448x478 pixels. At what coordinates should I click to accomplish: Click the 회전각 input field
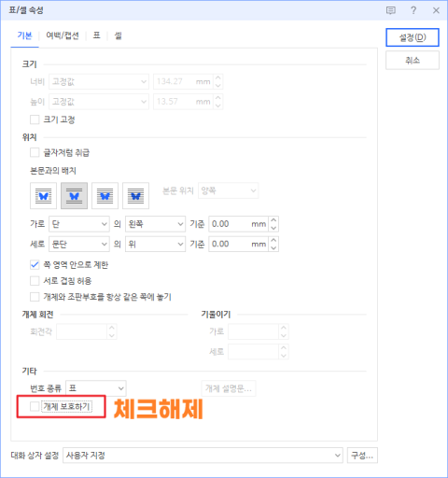coord(82,331)
